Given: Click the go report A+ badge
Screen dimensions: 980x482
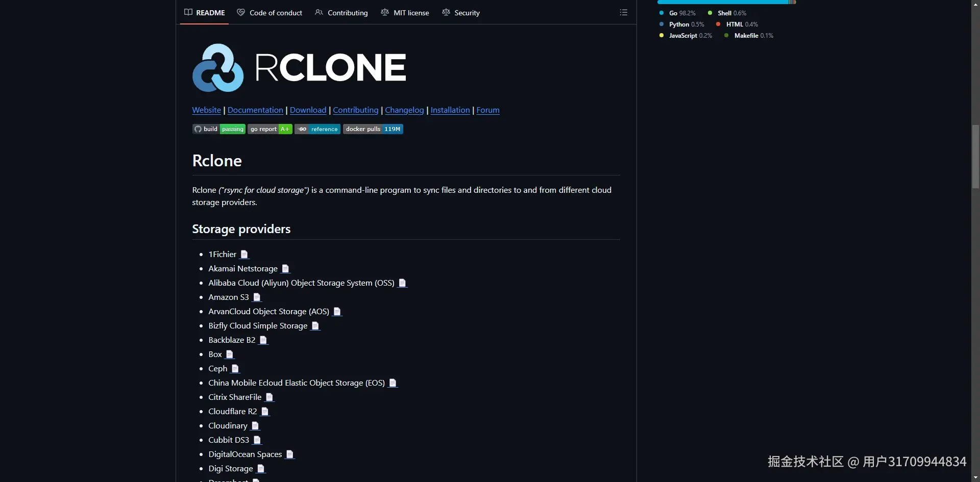Looking at the screenshot, I should pos(270,129).
